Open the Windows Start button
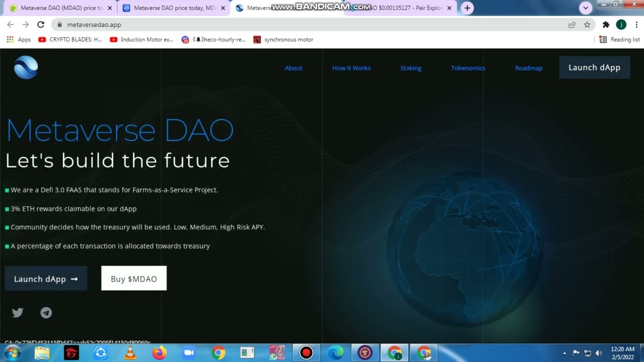Screen dimensions: 644x362 (12, 353)
